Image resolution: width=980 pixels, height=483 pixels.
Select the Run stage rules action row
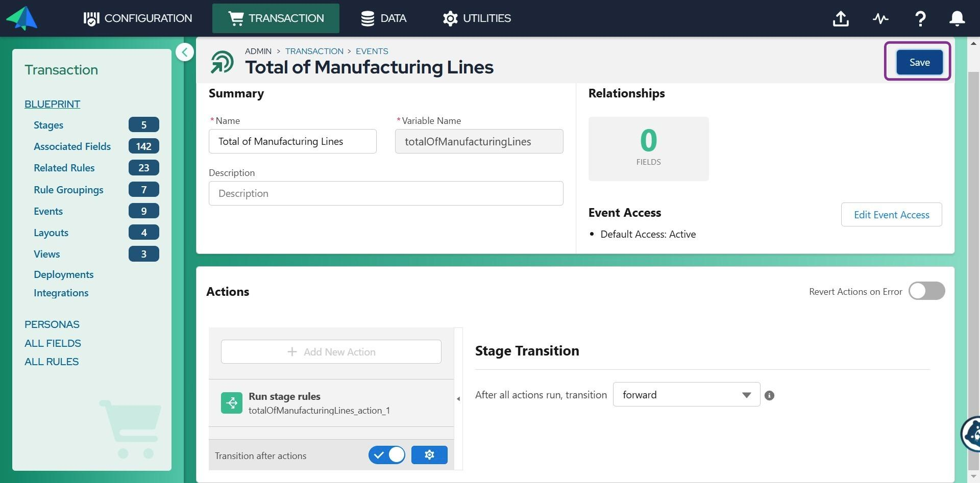click(331, 403)
